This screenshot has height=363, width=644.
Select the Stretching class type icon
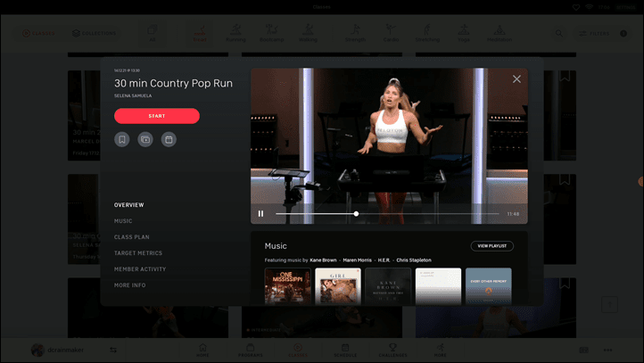[x=427, y=33]
